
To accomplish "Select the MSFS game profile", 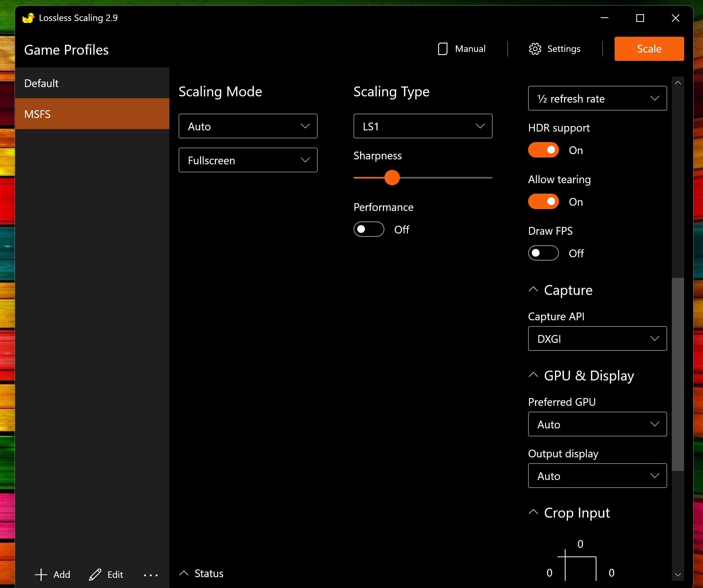I will [x=92, y=114].
